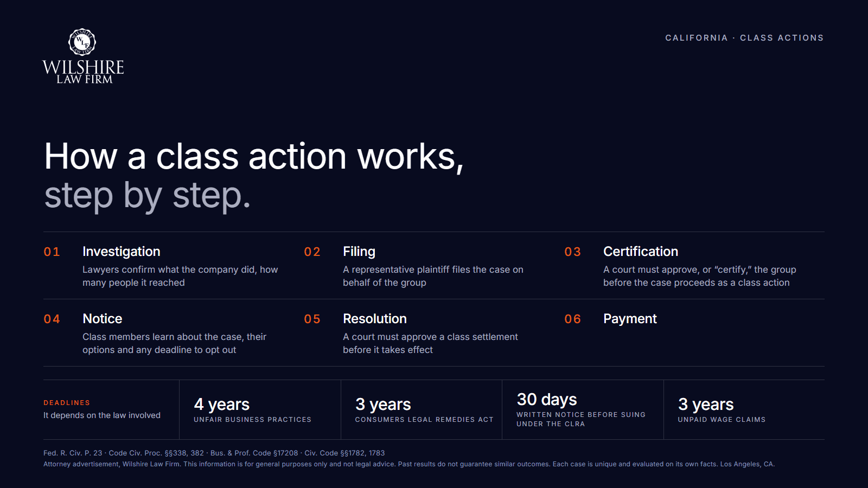This screenshot has height=488, width=868.
Task: Select the '30 days' deadline figure
Action: (547, 400)
